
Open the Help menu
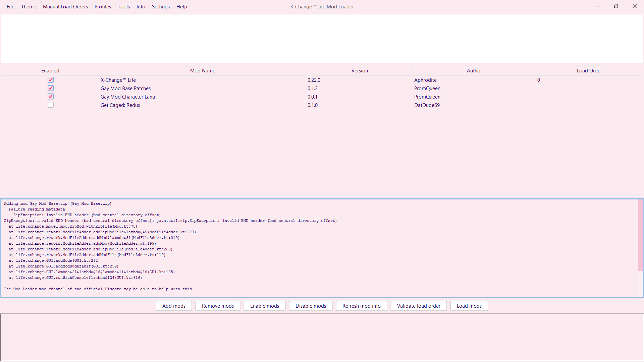point(181,6)
